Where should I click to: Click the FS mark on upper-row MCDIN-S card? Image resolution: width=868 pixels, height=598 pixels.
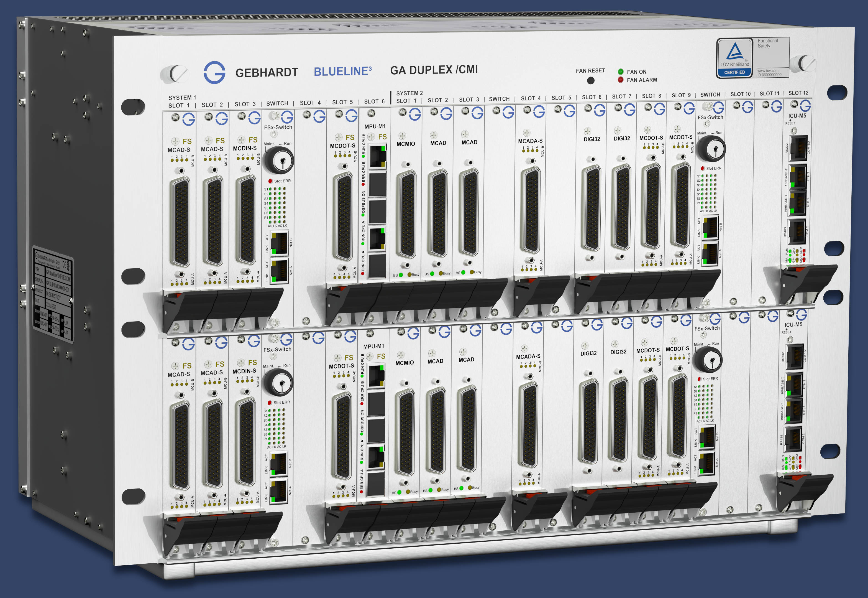[253, 140]
